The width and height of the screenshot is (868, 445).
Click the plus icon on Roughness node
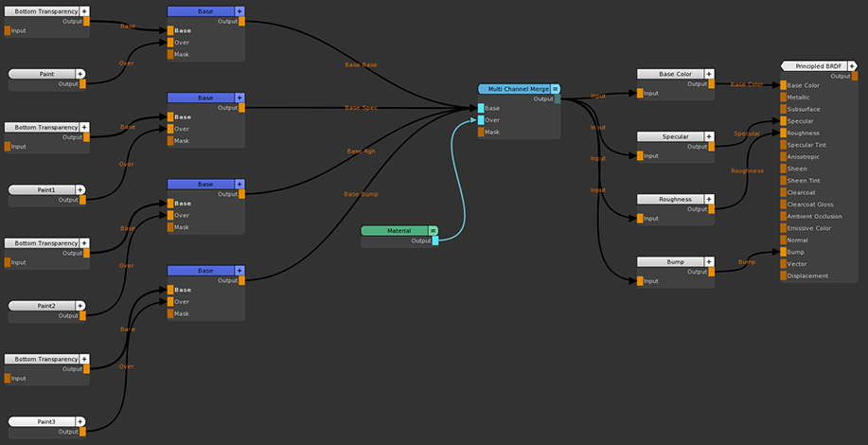[708, 200]
